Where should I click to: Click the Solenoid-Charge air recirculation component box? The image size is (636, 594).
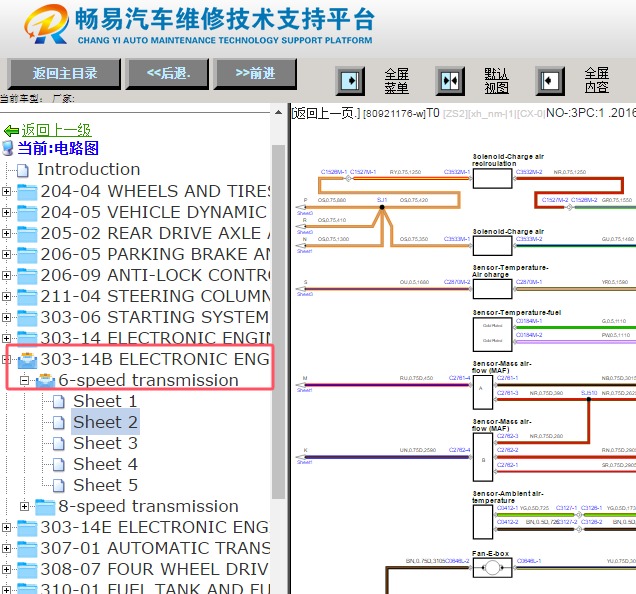[x=492, y=178]
